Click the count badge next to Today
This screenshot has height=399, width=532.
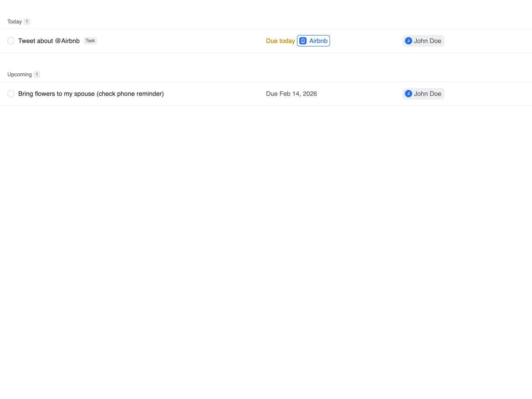point(27,21)
